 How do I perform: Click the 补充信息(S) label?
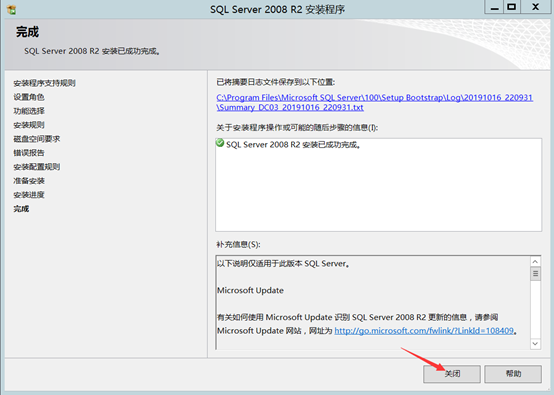point(238,244)
